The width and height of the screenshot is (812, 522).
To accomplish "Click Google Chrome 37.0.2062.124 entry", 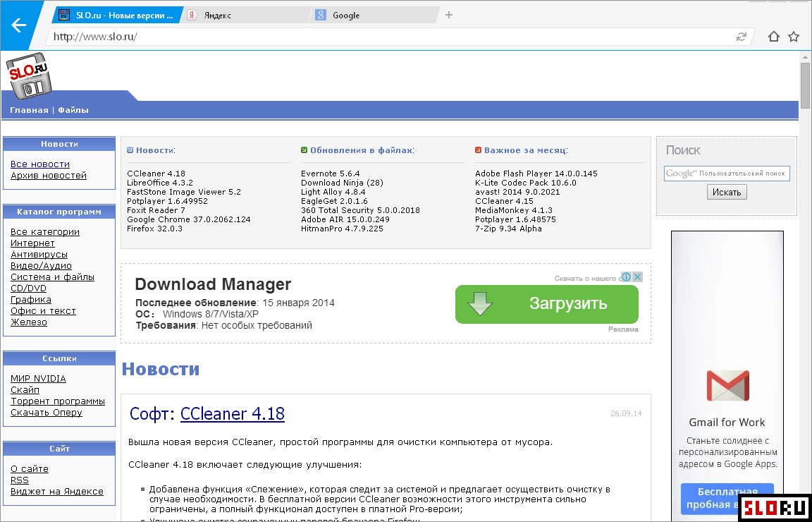I will 188,219.
